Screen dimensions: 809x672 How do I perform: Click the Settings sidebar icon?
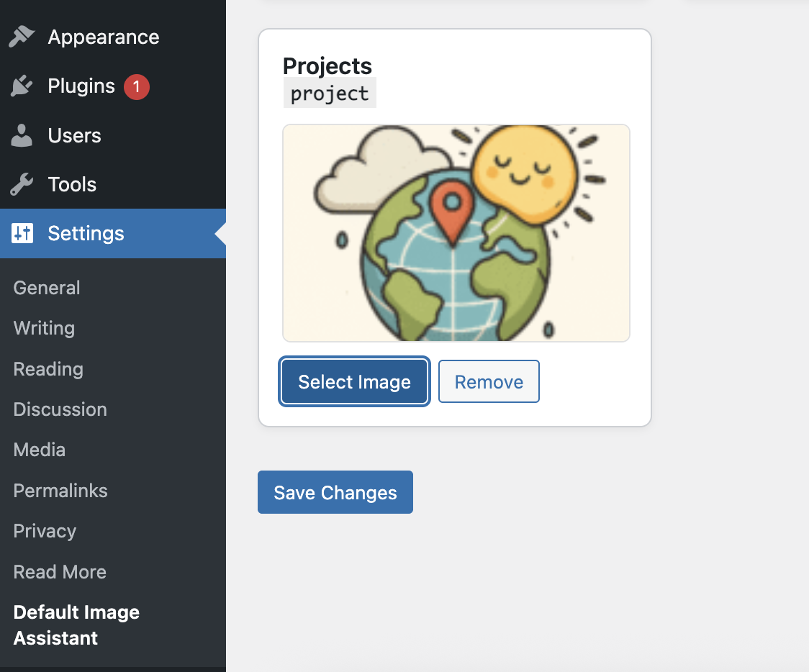point(22,233)
